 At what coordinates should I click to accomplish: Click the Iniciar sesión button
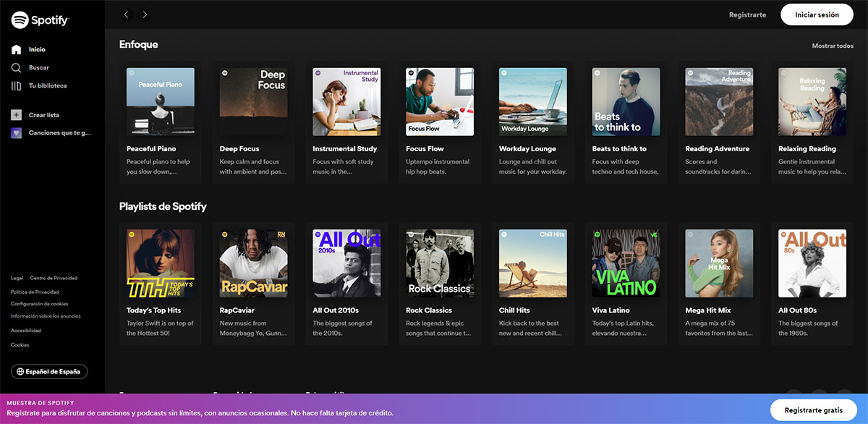click(817, 14)
